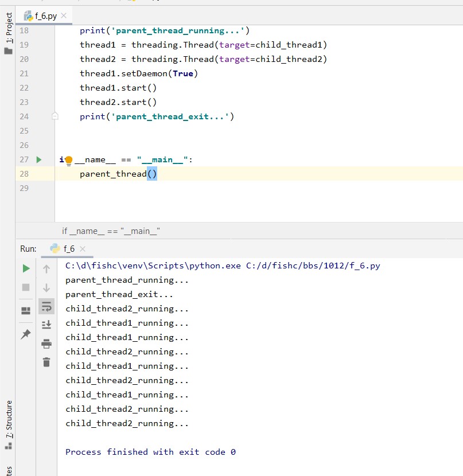The image size is (463, 476).
Task: Click breadcrumb if __name__ == "__main__"
Action: [x=111, y=231]
